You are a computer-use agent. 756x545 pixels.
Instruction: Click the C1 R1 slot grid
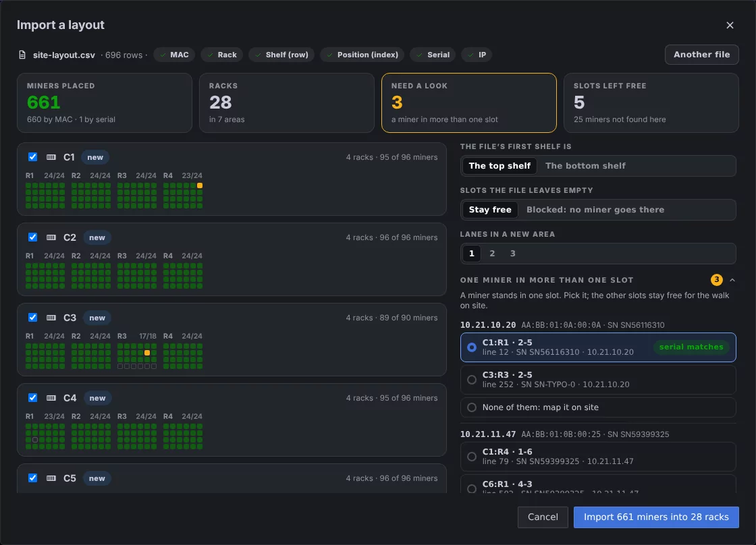point(45,196)
